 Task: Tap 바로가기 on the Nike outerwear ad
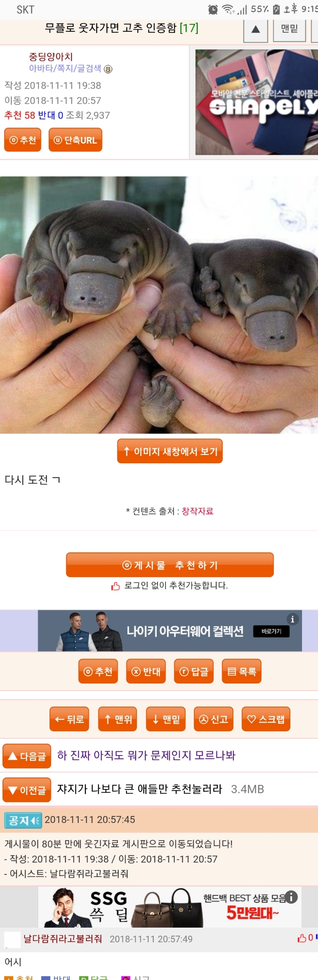click(271, 631)
